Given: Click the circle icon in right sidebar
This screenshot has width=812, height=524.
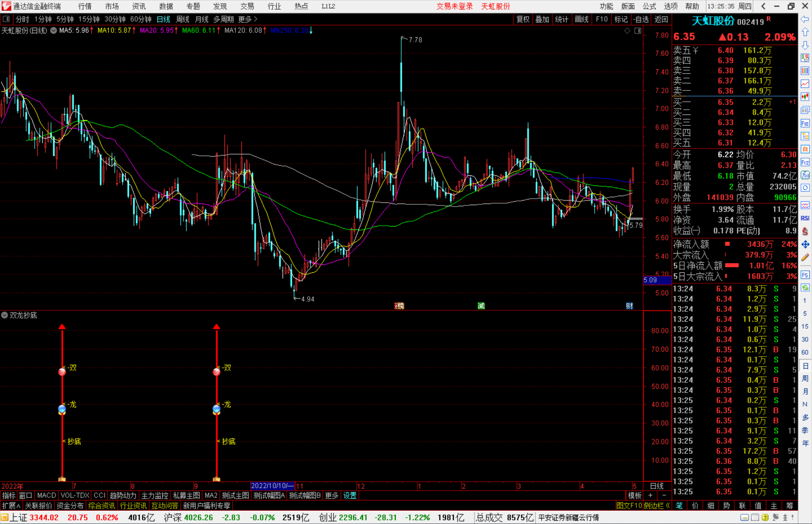Looking at the screenshot, I should [805, 188].
